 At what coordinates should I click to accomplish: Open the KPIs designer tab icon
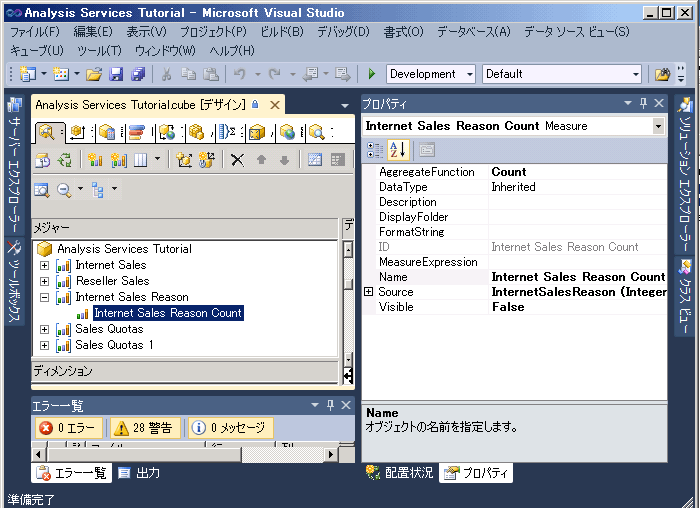[137, 132]
